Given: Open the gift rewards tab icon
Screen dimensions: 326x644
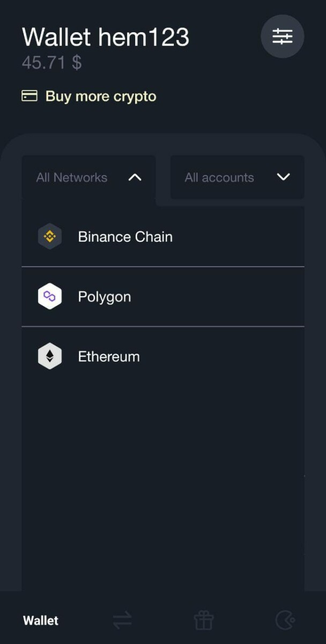Looking at the screenshot, I should [204, 621].
